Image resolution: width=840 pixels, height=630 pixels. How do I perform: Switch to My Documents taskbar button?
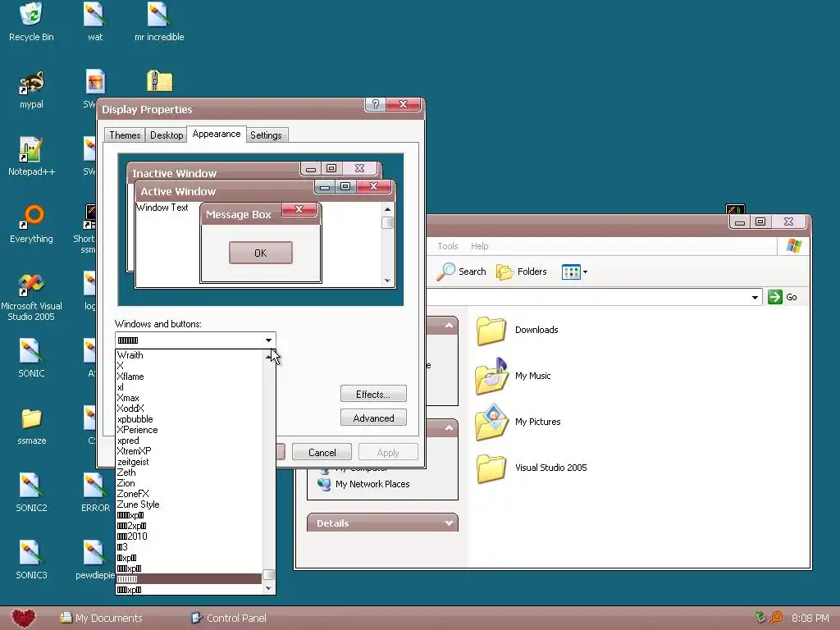tap(101, 619)
